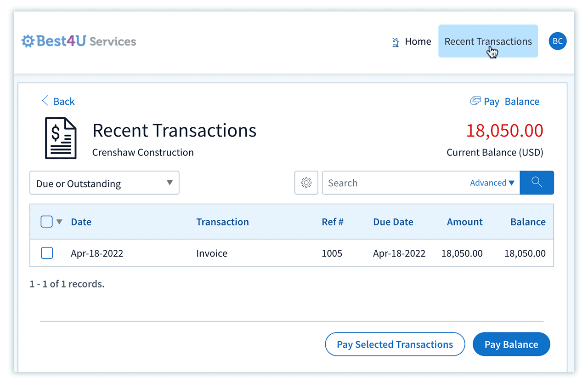Click the Pay Balance card icon

tap(475, 101)
